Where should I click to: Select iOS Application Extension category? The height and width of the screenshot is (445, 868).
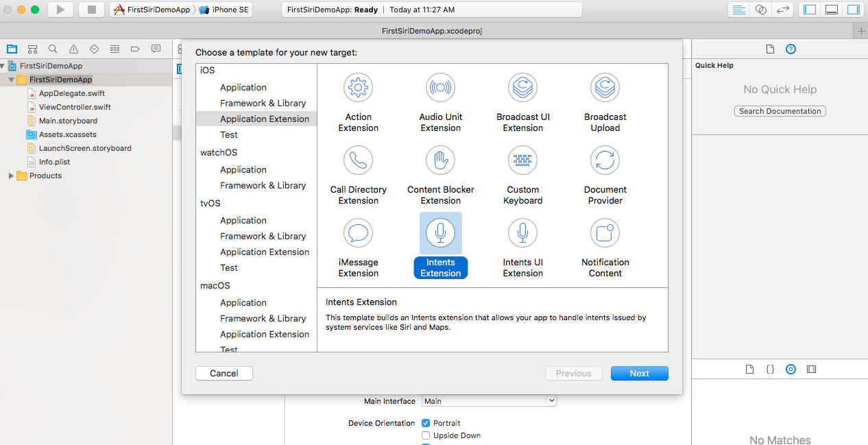[x=265, y=119]
